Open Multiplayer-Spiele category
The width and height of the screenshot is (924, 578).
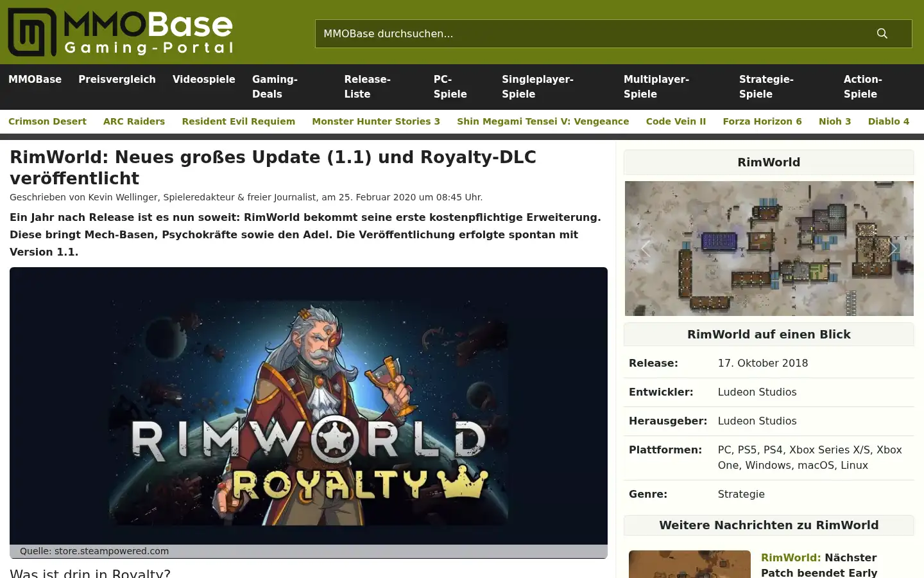tap(656, 87)
